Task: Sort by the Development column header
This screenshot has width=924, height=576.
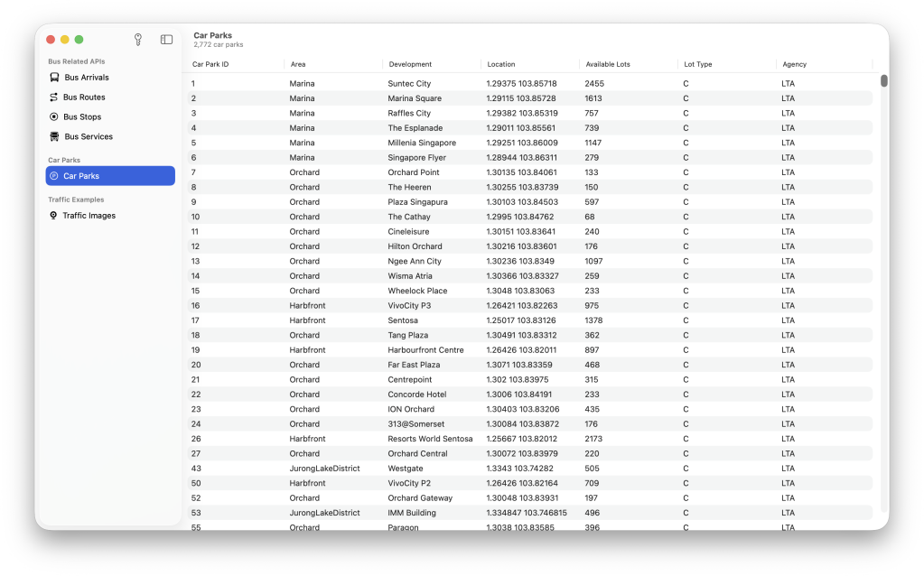Action: pos(410,64)
